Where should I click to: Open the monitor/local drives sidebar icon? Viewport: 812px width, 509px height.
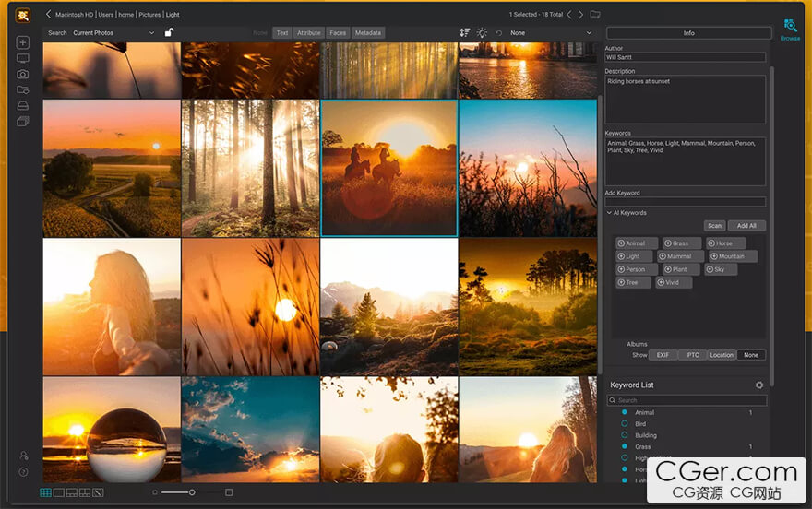coord(23,58)
